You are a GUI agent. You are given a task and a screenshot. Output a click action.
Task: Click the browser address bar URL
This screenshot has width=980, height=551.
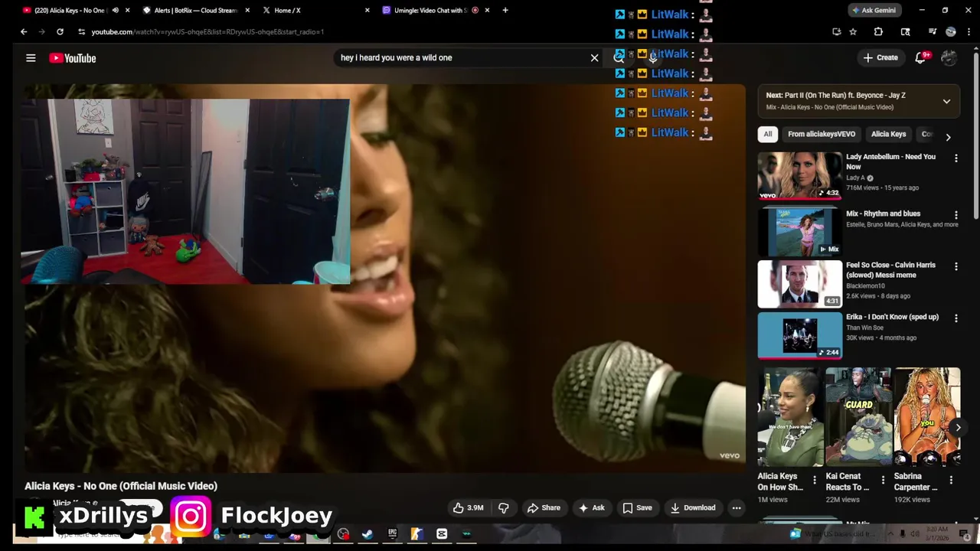(x=207, y=31)
